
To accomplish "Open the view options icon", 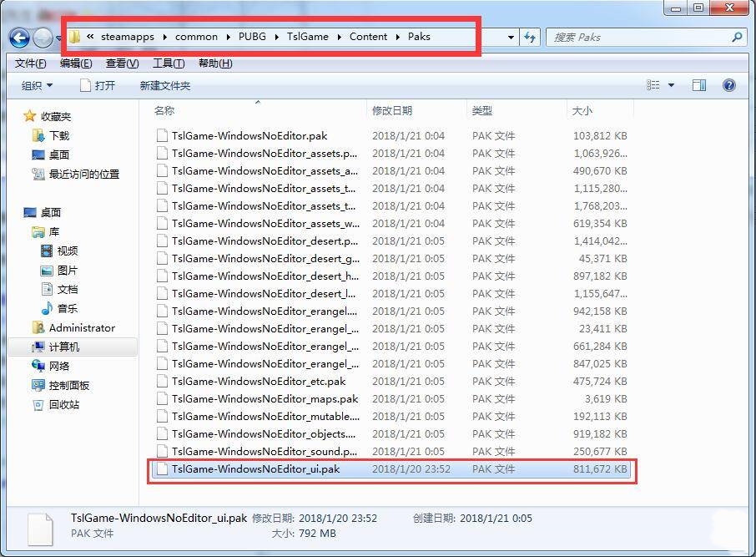I will coord(653,85).
